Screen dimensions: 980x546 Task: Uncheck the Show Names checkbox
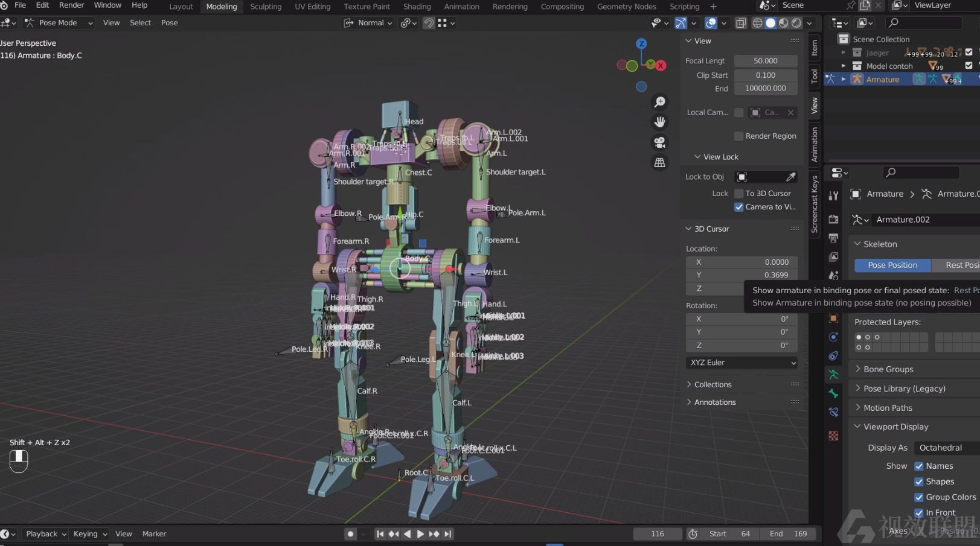(x=919, y=466)
